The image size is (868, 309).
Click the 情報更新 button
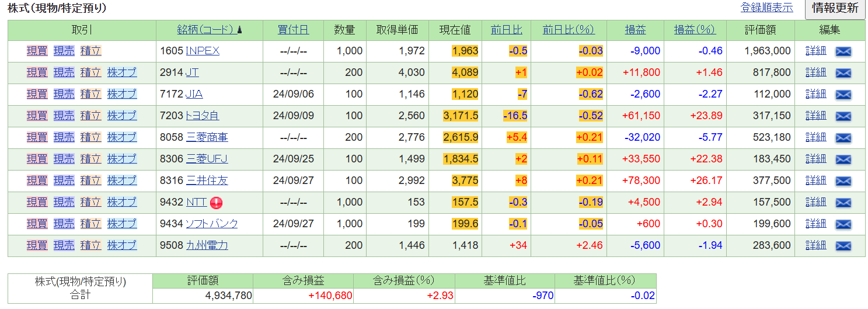point(835,8)
